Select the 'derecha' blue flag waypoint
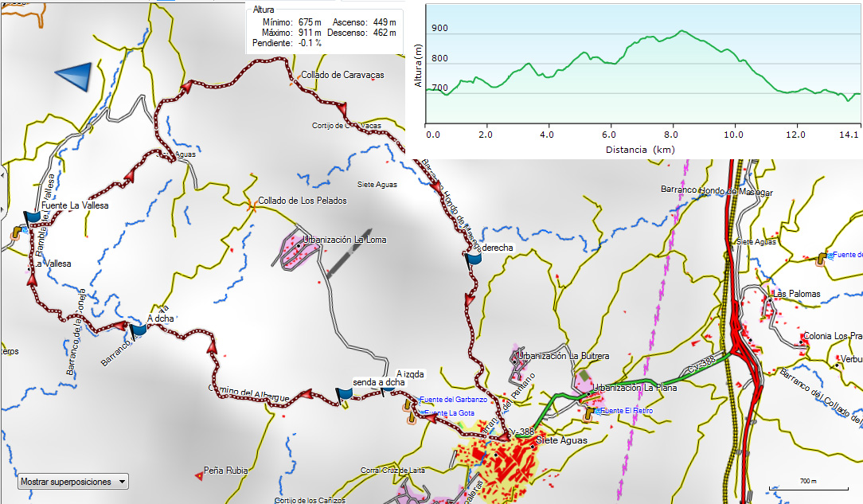This screenshot has width=863, height=504. coord(473,258)
